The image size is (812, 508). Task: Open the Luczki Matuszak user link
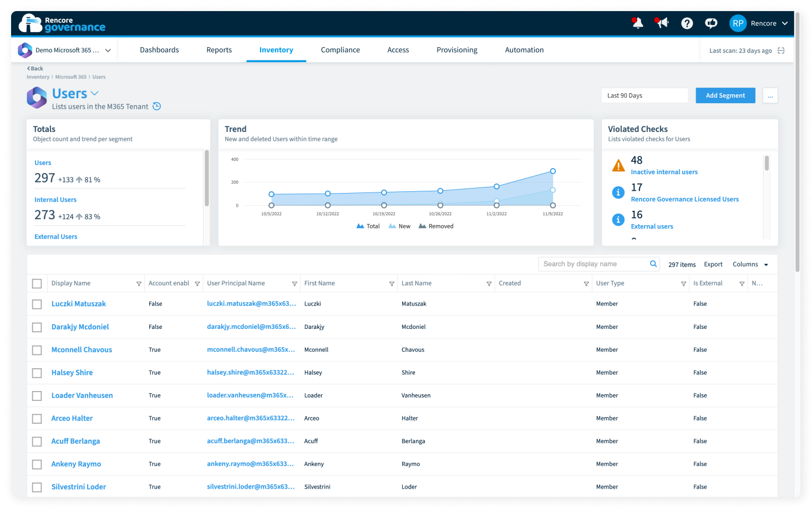[79, 304]
